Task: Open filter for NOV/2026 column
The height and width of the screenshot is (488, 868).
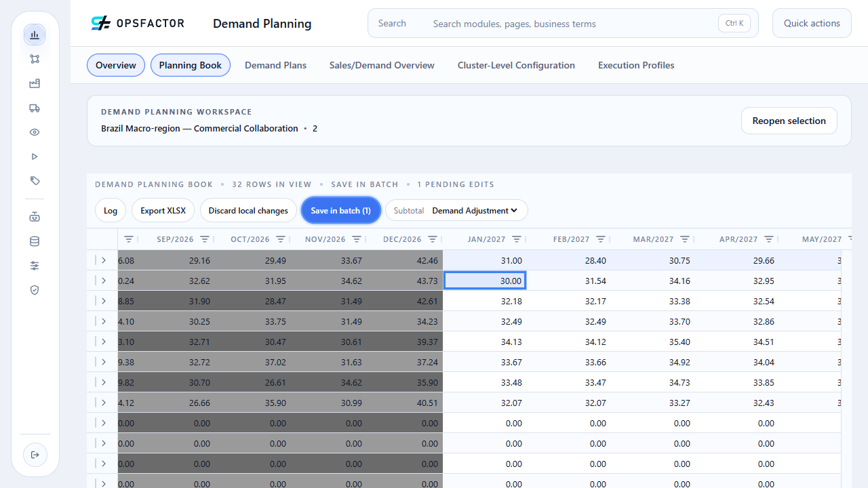Action: click(x=357, y=239)
